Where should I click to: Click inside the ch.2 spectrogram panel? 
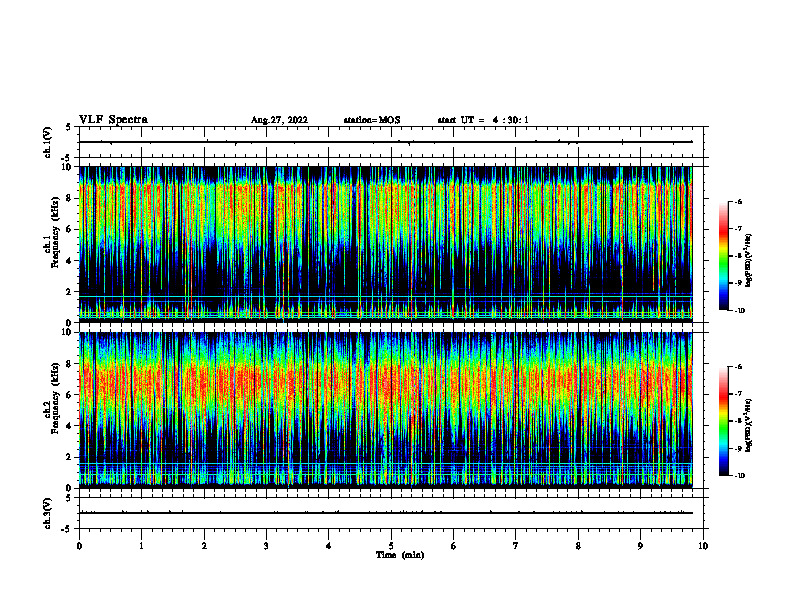385,410
